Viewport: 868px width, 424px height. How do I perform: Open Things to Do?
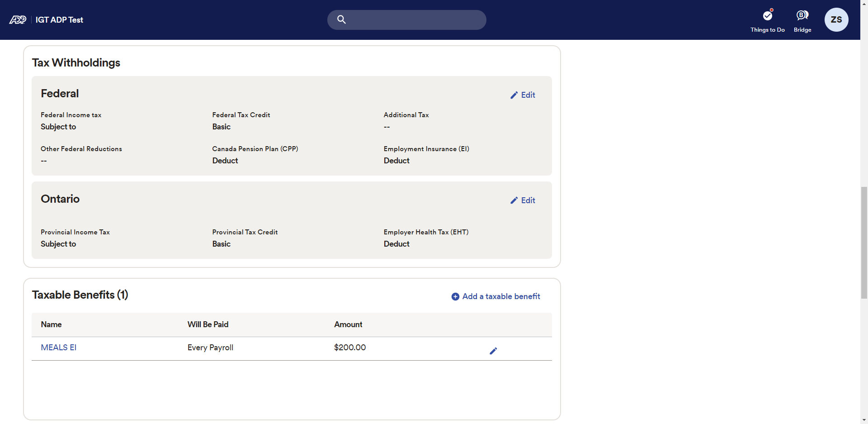click(x=767, y=20)
